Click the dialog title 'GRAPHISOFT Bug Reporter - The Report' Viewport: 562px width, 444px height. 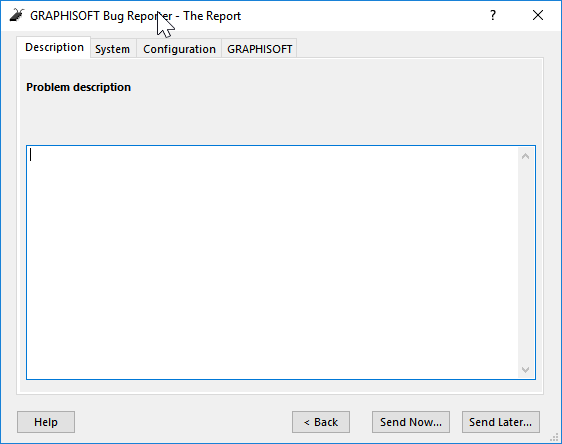[135, 16]
